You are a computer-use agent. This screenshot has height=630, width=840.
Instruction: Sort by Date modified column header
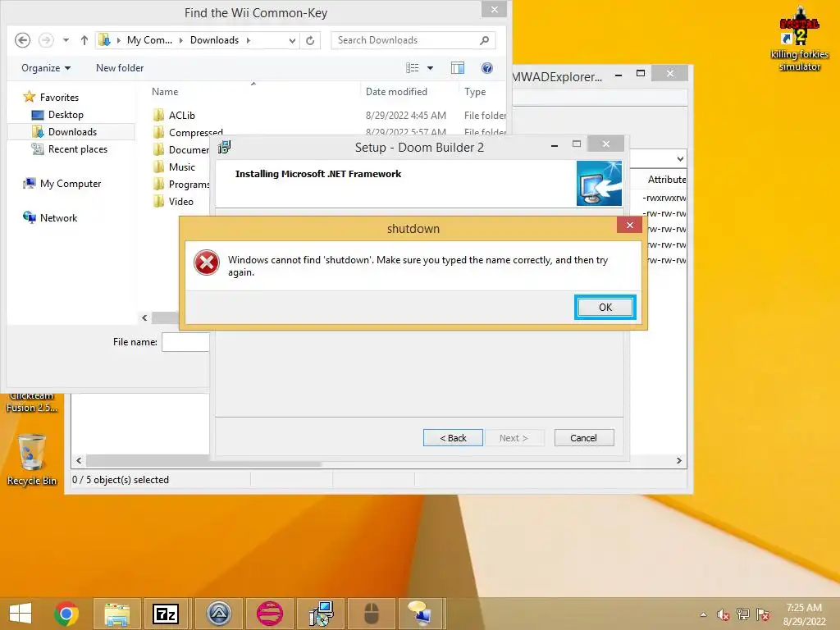point(396,92)
